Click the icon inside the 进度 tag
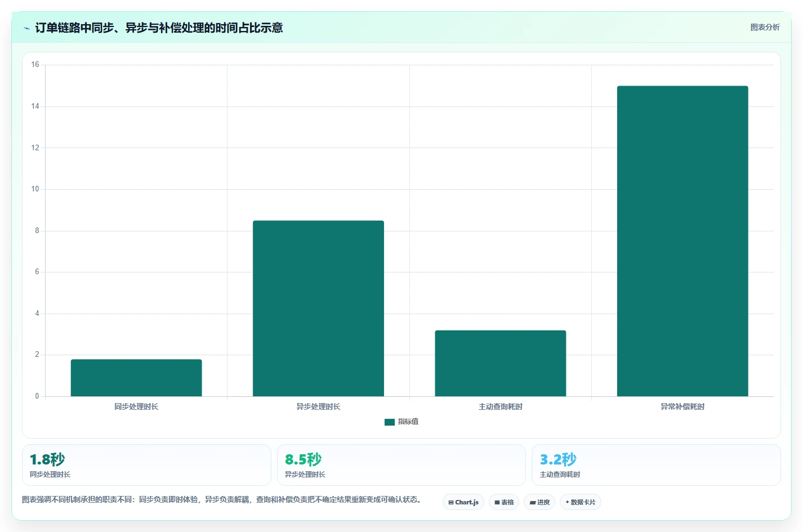The height and width of the screenshot is (532, 803). click(533, 502)
